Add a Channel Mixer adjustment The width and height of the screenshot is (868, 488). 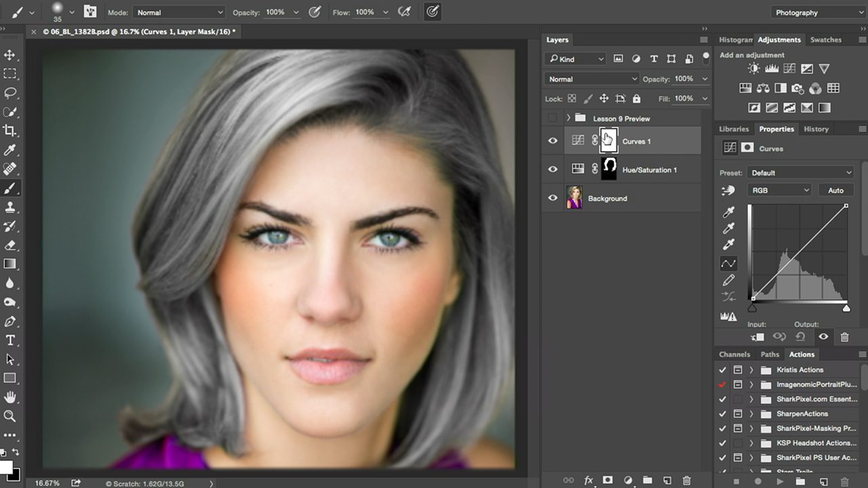point(816,88)
